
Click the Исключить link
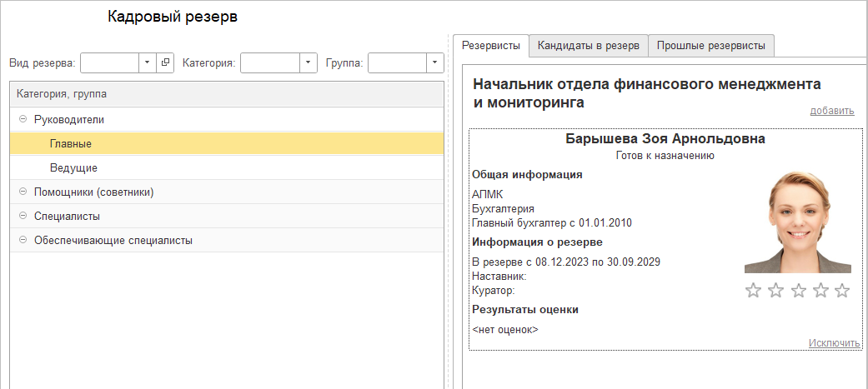click(834, 342)
